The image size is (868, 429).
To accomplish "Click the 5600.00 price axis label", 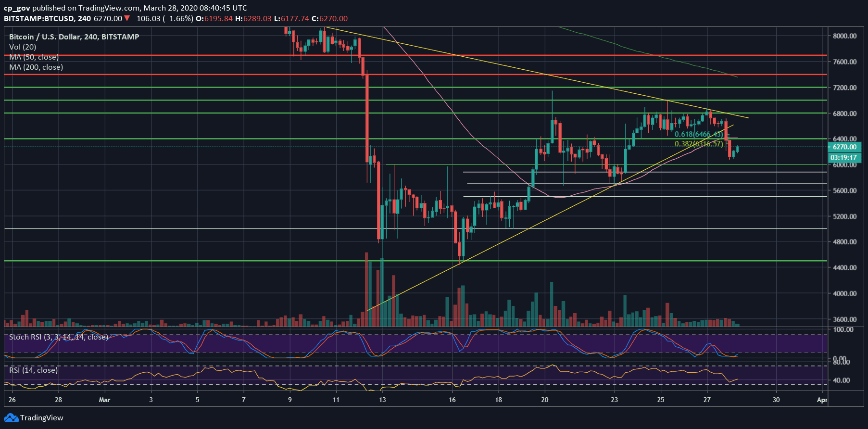I will (x=844, y=190).
